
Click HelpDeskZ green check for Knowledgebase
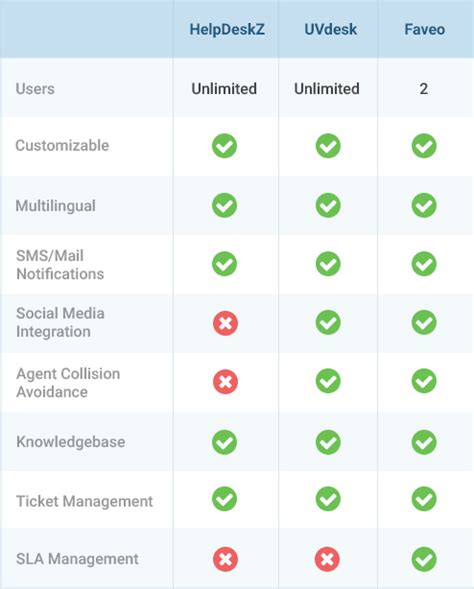click(224, 442)
